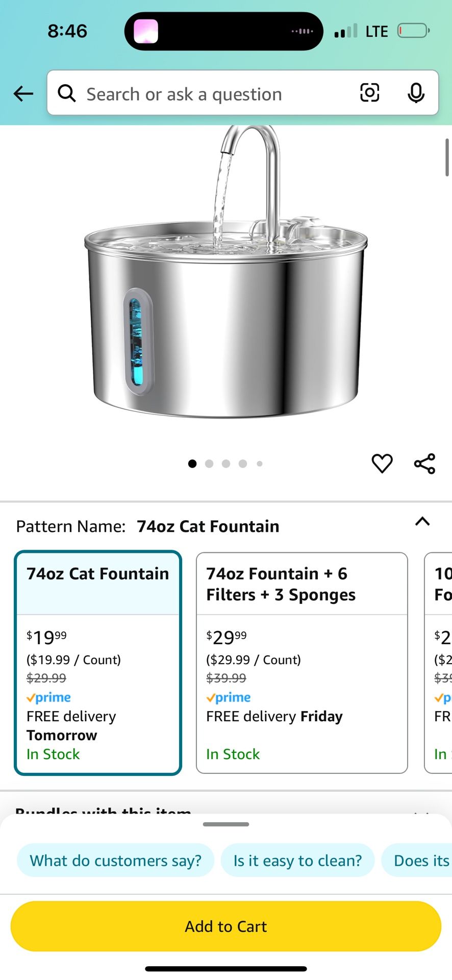This screenshot has width=452, height=980.
Task: Tap the share icon
Action: pos(424,463)
